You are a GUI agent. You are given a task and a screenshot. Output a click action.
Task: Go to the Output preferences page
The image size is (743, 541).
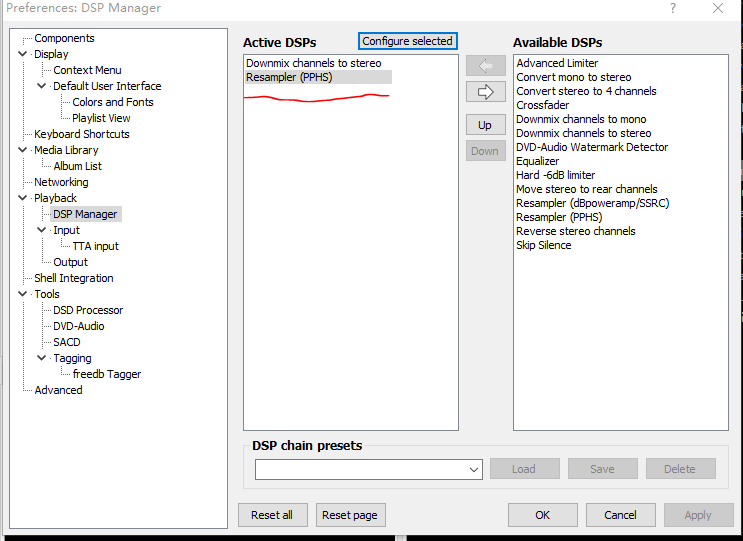click(71, 262)
